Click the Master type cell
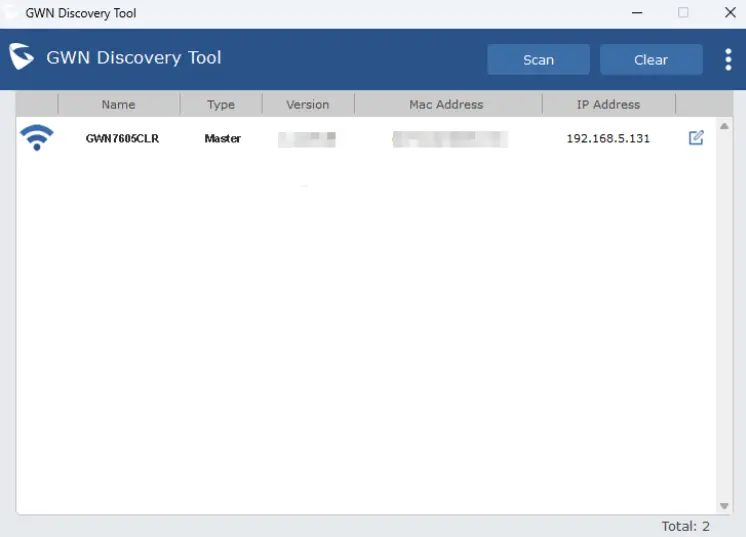The width and height of the screenshot is (746, 537). click(x=223, y=138)
